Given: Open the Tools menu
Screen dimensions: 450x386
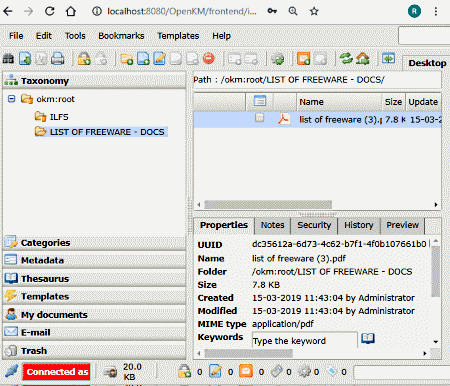Looking at the screenshot, I should pyautogui.click(x=75, y=36).
